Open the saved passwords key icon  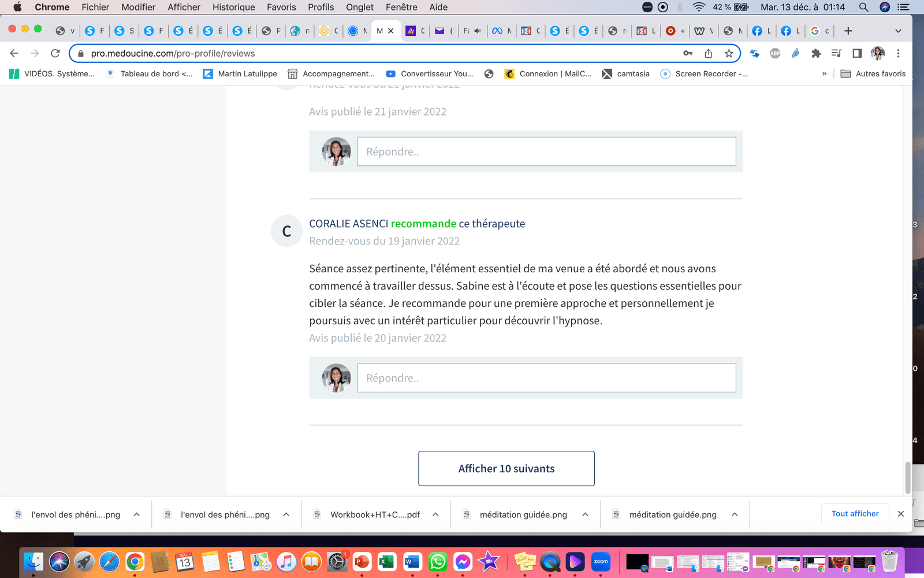point(687,53)
